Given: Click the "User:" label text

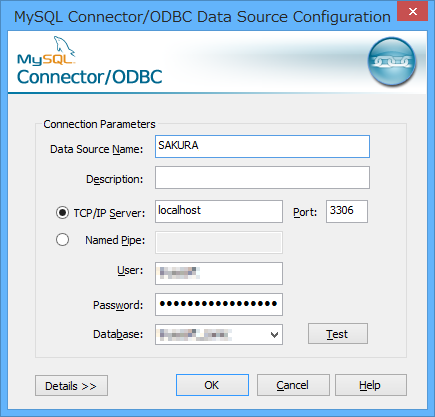Looking at the screenshot, I should coord(130,270).
